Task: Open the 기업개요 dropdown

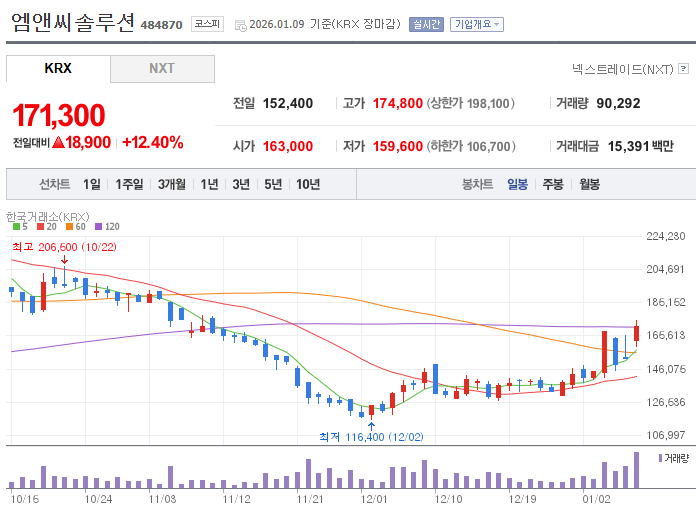Action: 477,24
